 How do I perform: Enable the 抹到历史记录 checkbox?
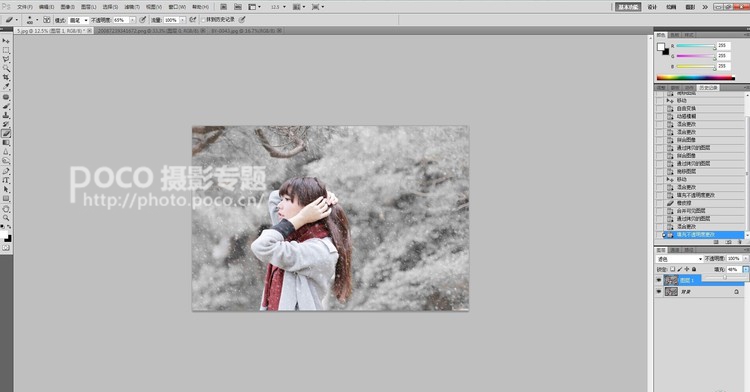click(203, 20)
